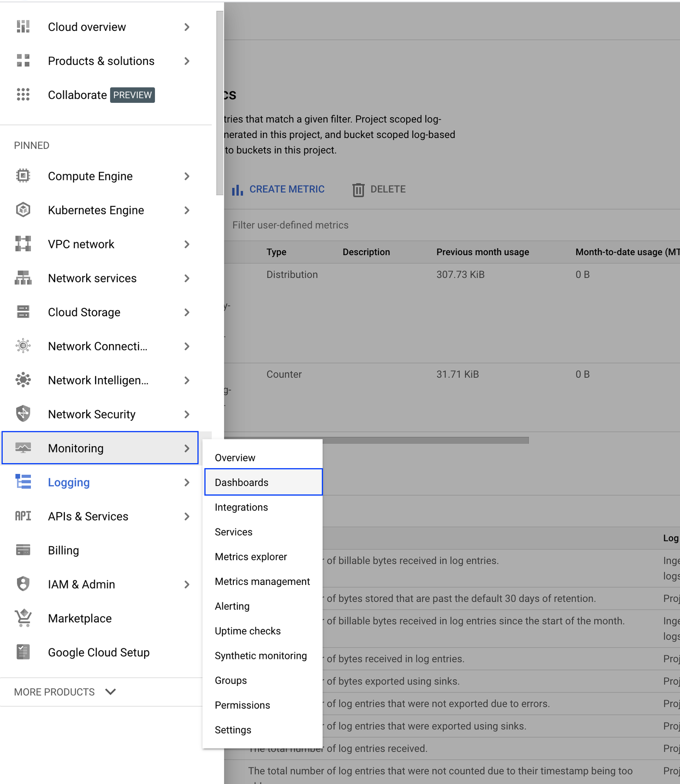The image size is (680, 784).
Task: Click the Network Connectivity icon
Action: (23, 345)
